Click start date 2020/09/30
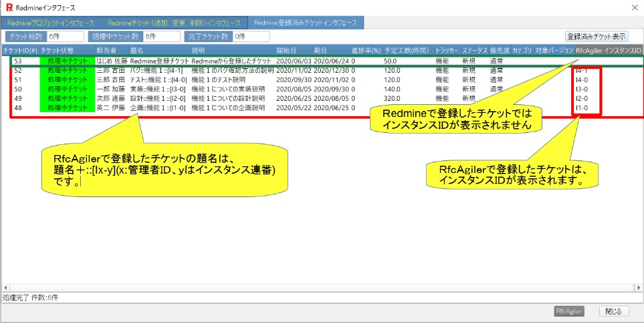 coord(294,79)
